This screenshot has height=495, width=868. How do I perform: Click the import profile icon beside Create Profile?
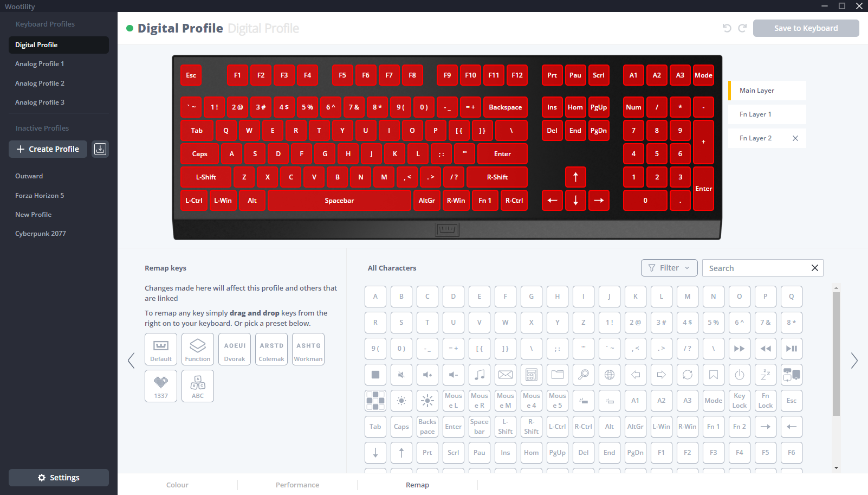pyautogui.click(x=100, y=149)
